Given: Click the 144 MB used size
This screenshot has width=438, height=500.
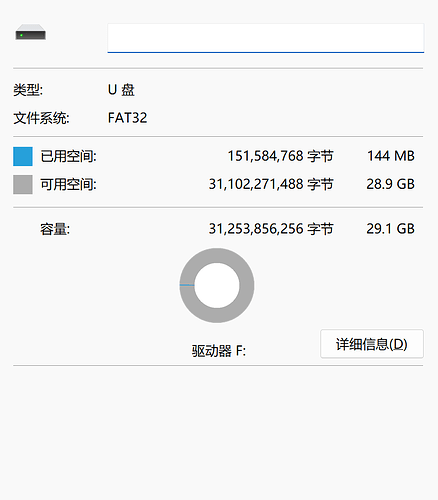Looking at the screenshot, I should point(391,156).
